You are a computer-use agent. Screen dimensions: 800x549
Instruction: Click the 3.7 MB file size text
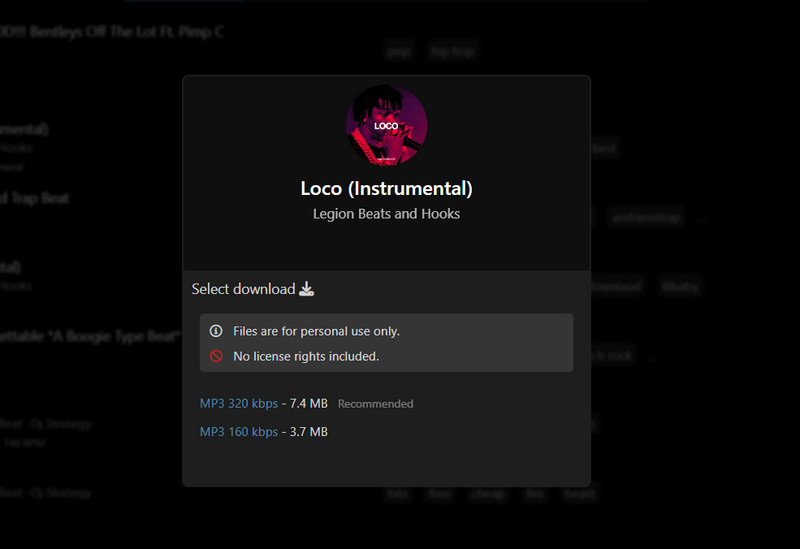pyautogui.click(x=308, y=432)
